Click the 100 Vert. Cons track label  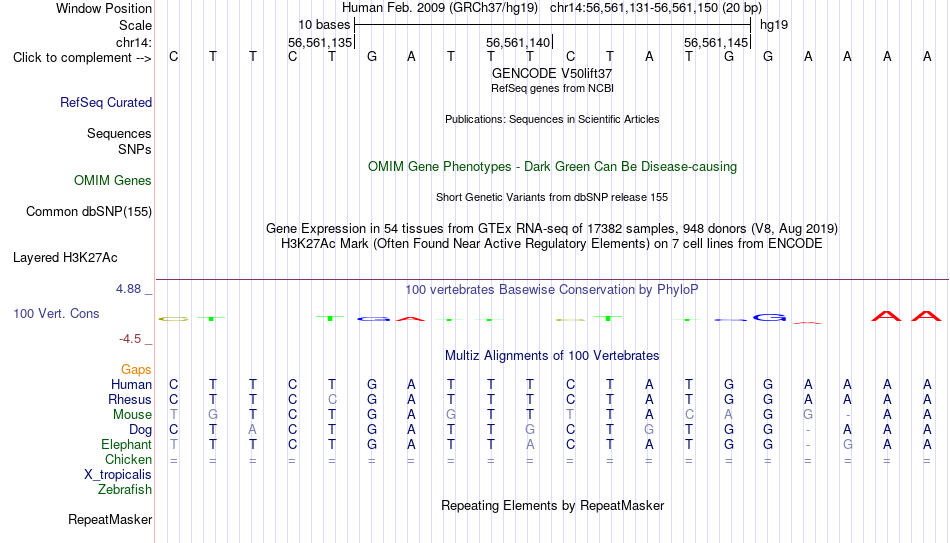[x=56, y=313]
